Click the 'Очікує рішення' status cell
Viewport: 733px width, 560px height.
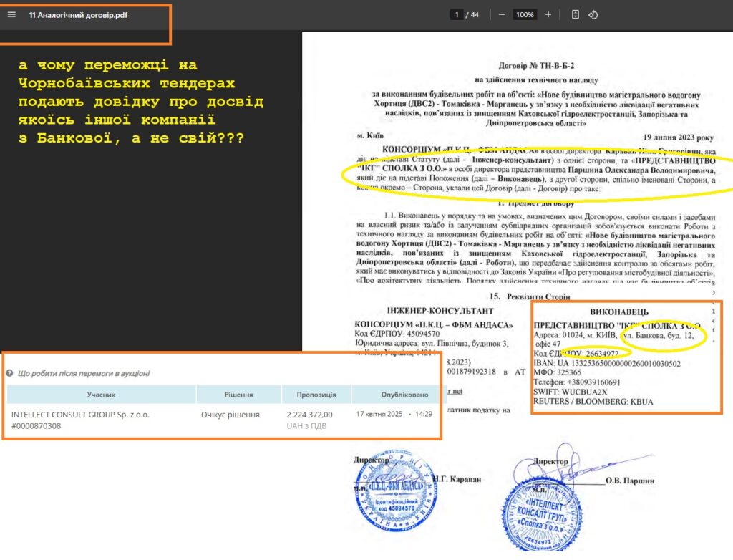tap(230, 415)
